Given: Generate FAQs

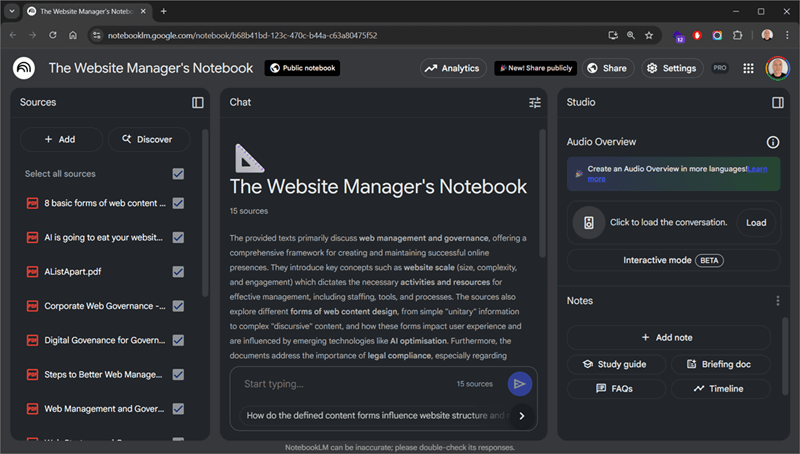Looking at the screenshot, I should point(616,389).
